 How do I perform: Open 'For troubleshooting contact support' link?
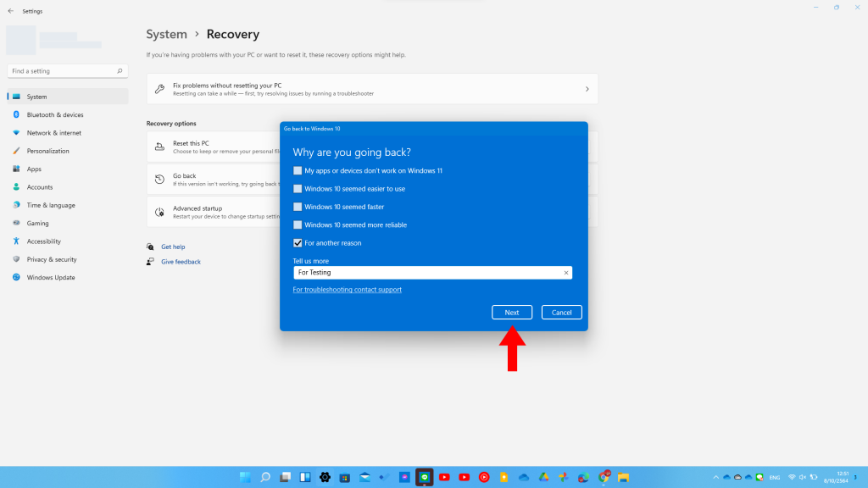[x=347, y=290]
